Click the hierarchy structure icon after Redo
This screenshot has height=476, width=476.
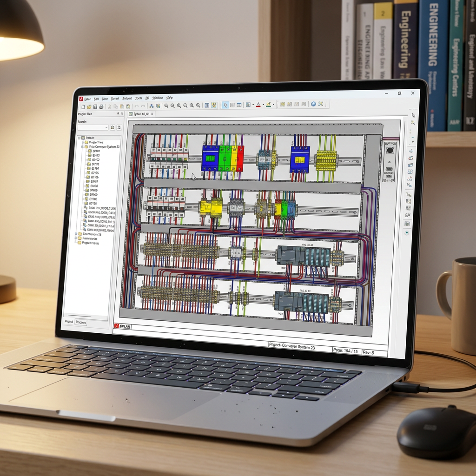pyautogui.click(x=152, y=106)
